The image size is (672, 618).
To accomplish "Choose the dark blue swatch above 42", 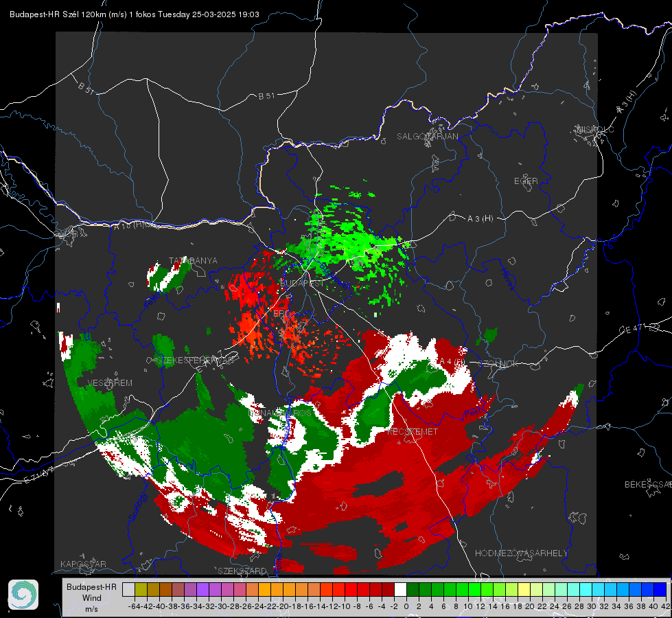I will click(x=660, y=590).
